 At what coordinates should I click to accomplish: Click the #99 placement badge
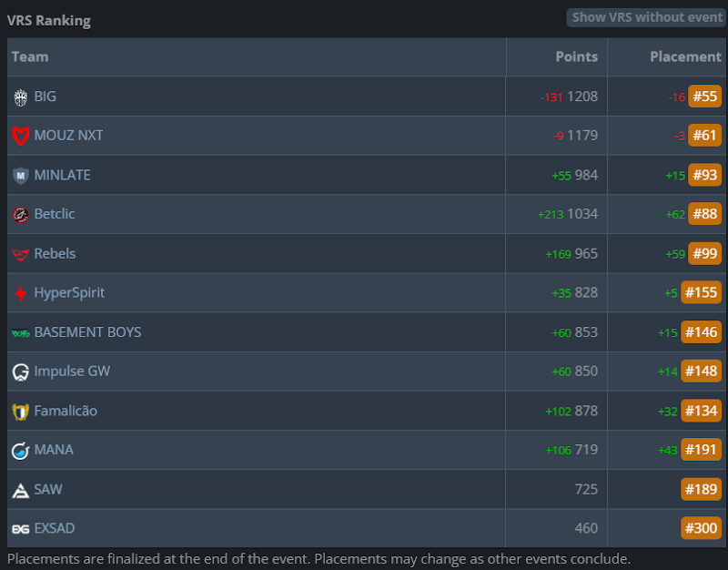704,254
